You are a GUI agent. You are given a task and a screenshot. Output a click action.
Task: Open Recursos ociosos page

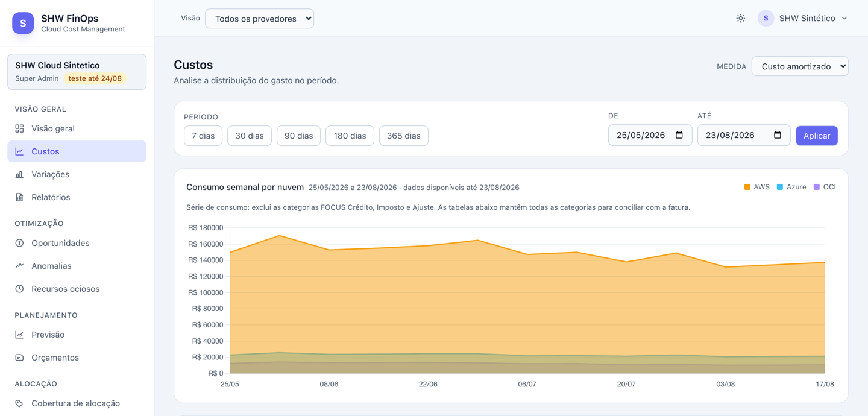coord(77,289)
